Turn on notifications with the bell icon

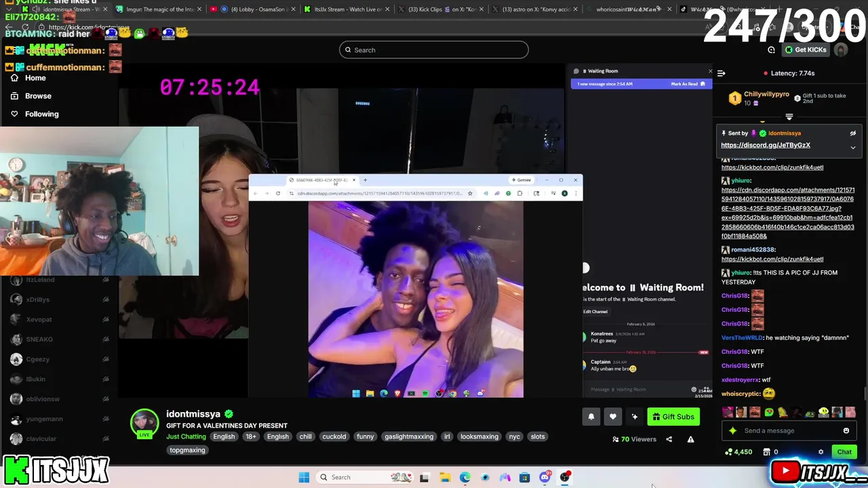pyautogui.click(x=591, y=417)
